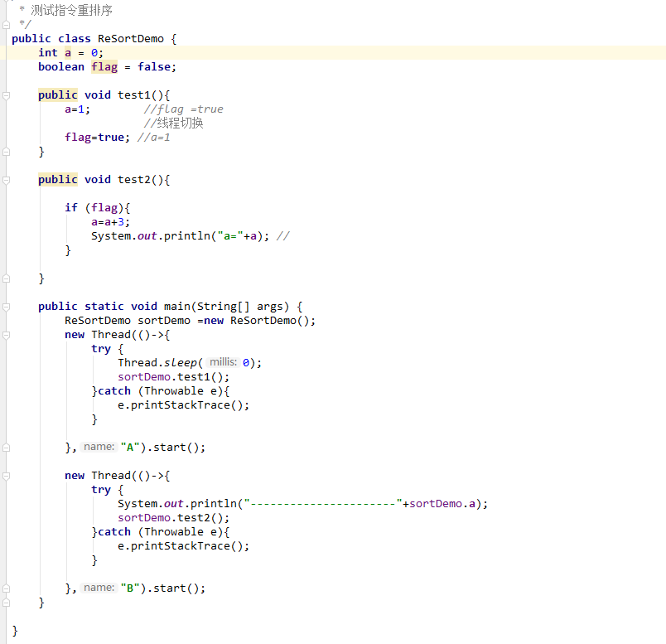Fold the main method from gutter
666x644 pixels.
pos(6,307)
